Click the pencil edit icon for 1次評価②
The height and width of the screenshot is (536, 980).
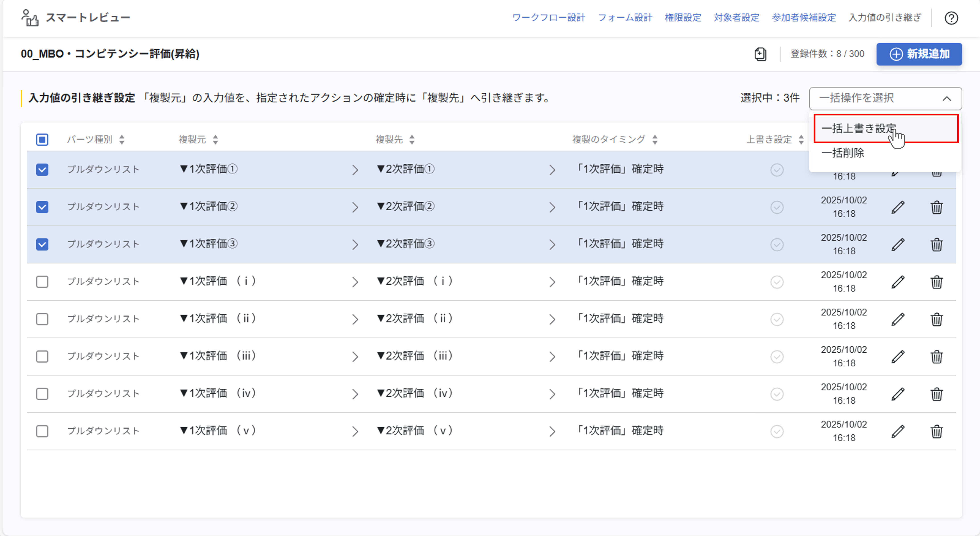click(x=898, y=207)
